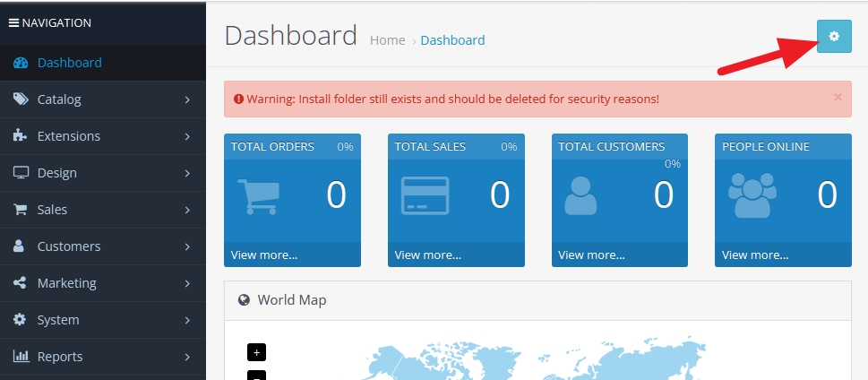This screenshot has height=380, width=868.
Task: Click the PEOPLE ONLINE tile heading
Action: pos(766,146)
